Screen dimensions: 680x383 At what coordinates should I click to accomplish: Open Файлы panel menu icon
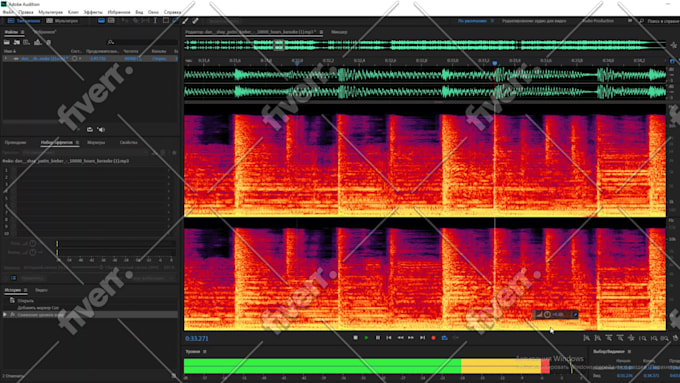(x=22, y=32)
